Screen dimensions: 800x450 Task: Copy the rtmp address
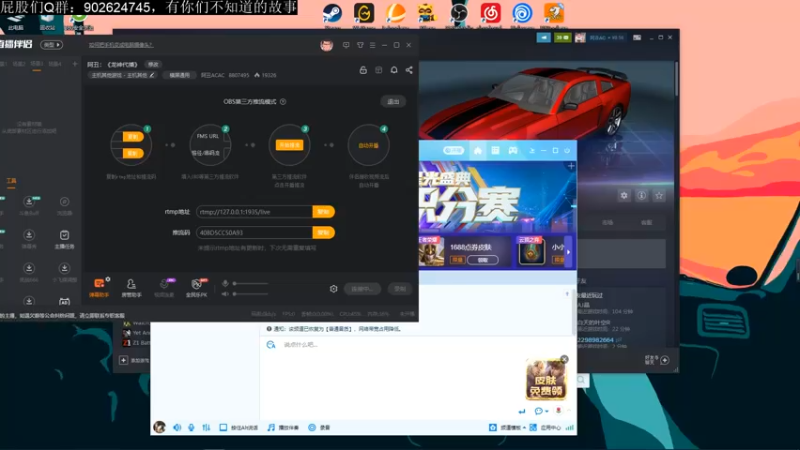[x=323, y=212]
